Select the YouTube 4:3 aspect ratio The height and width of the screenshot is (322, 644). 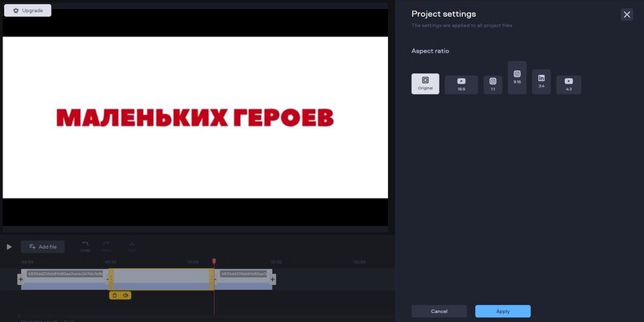click(x=568, y=85)
